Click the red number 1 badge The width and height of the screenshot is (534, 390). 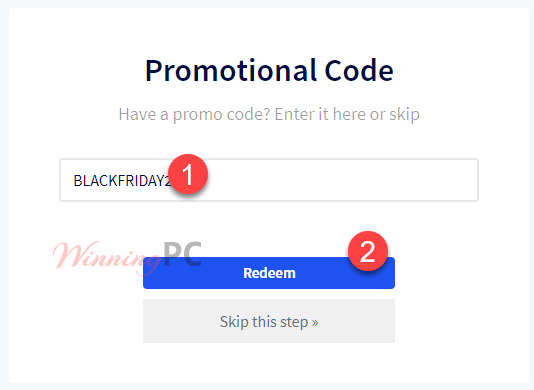pos(188,174)
